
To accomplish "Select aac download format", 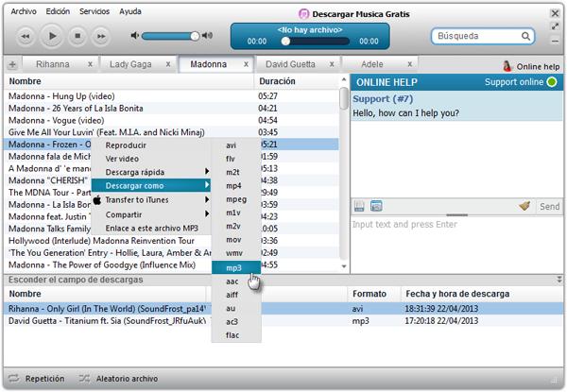I will [236, 281].
